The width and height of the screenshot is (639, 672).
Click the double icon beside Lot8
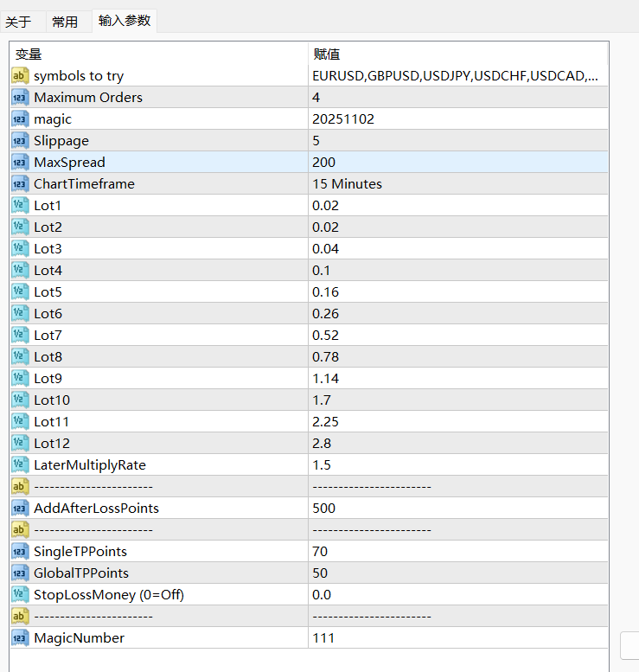pyautogui.click(x=20, y=356)
